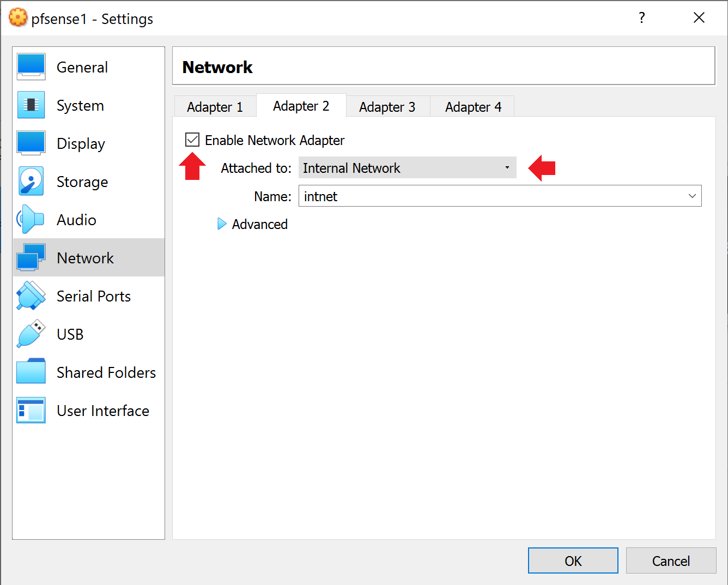Expand the Advanced section triangle

point(222,224)
